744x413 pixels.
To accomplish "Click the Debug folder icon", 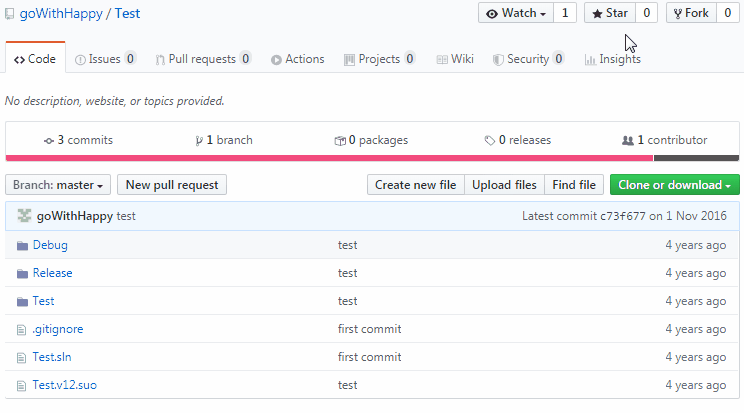I will click(x=22, y=245).
